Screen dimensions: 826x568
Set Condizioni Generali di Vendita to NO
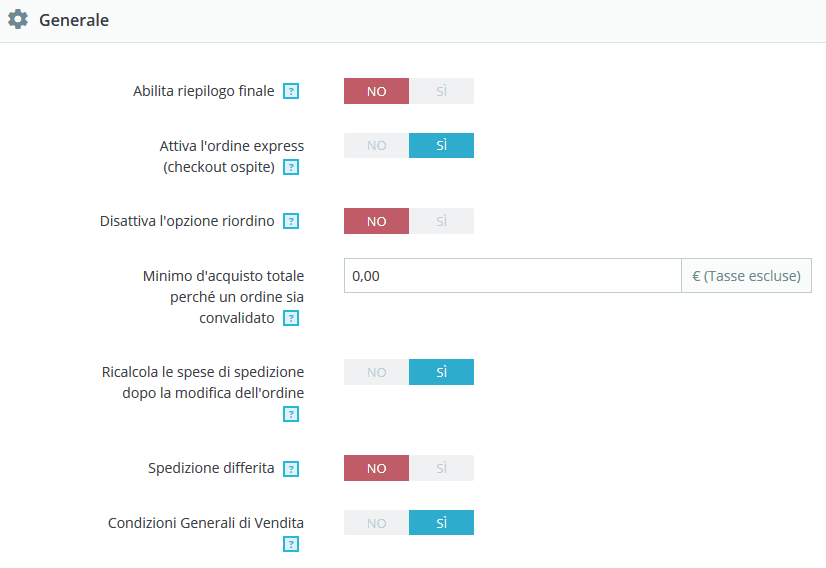click(376, 523)
